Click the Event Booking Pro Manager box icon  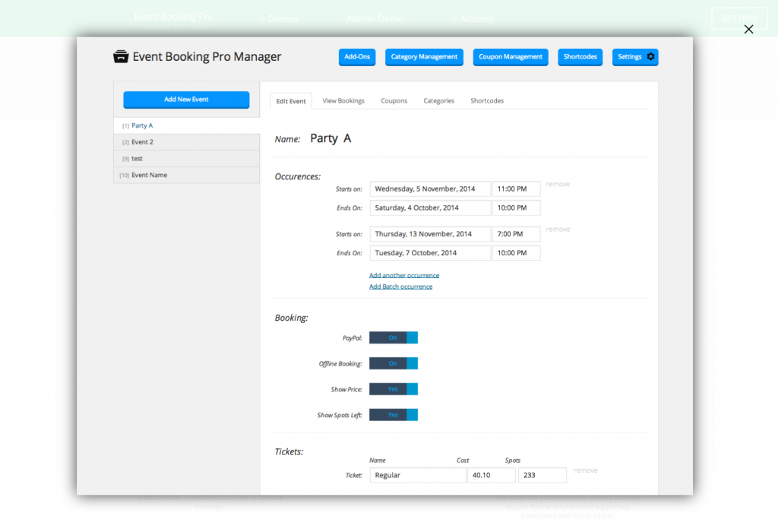pos(121,56)
